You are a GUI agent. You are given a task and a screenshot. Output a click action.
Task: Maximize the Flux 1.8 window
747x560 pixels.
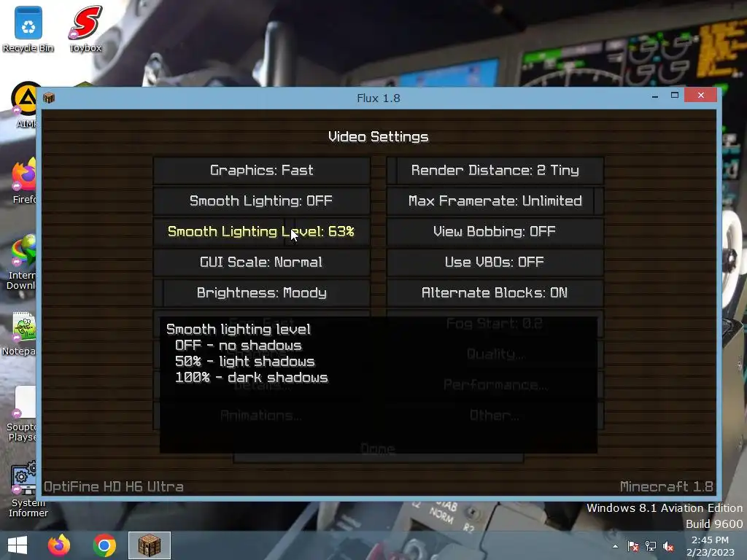tap(675, 96)
